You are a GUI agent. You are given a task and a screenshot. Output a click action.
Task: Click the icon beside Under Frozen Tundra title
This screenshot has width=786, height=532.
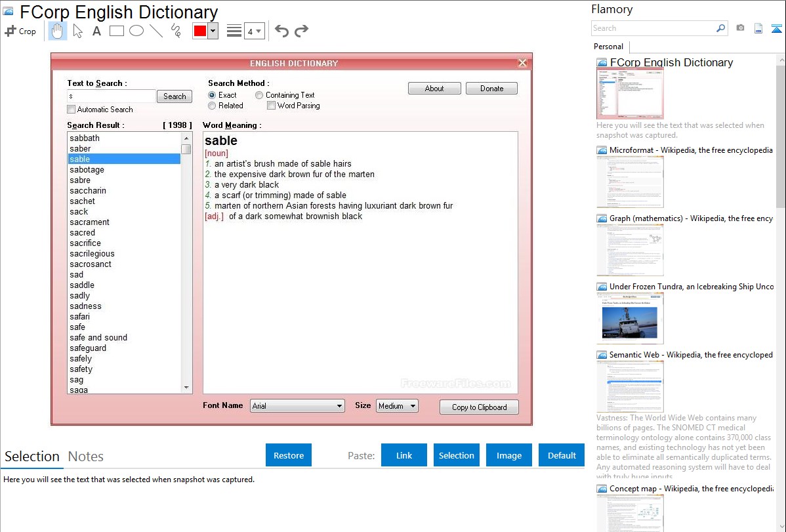(602, 287)
